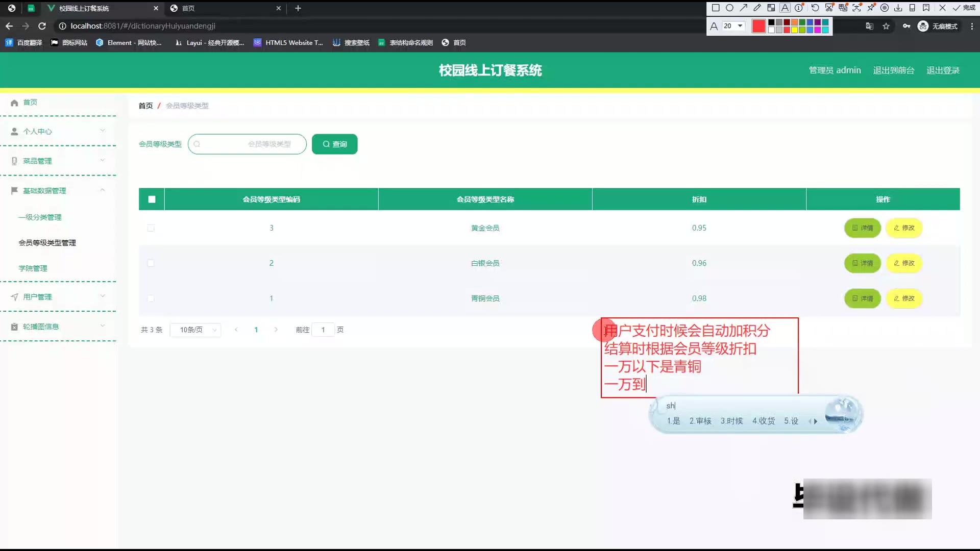Start screen recording from capture toolbar
Viewport: 980px width, 551px height.
(x=885, y=8)
